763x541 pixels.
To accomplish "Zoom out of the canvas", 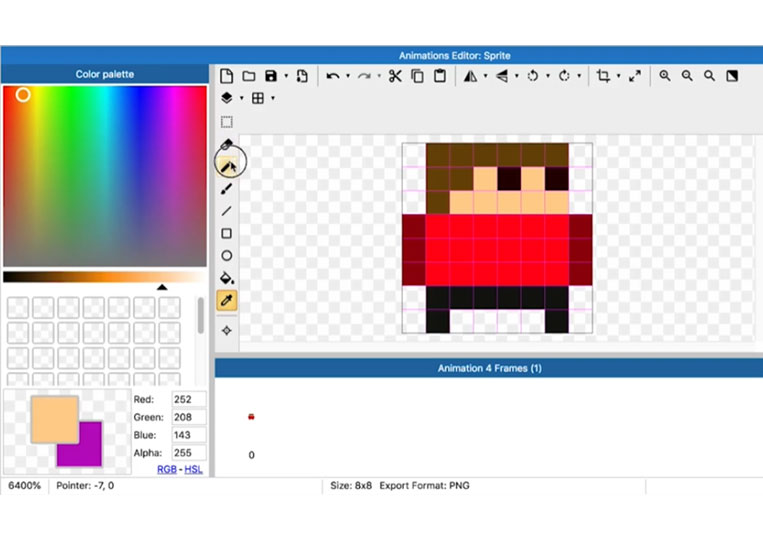I will click(687, 76).
